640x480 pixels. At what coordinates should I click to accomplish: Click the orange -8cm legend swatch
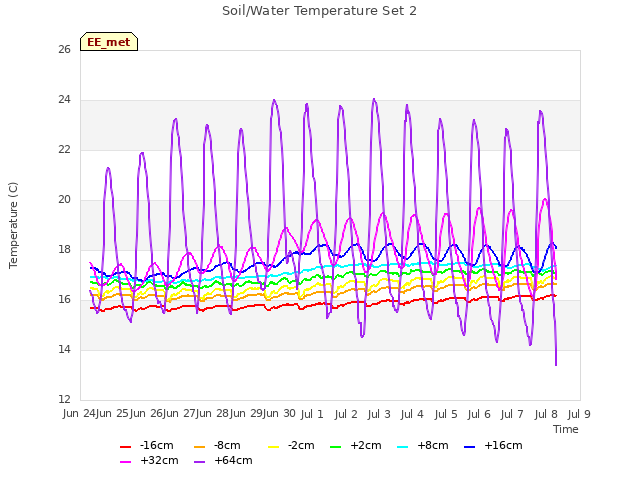pos(200,447)
